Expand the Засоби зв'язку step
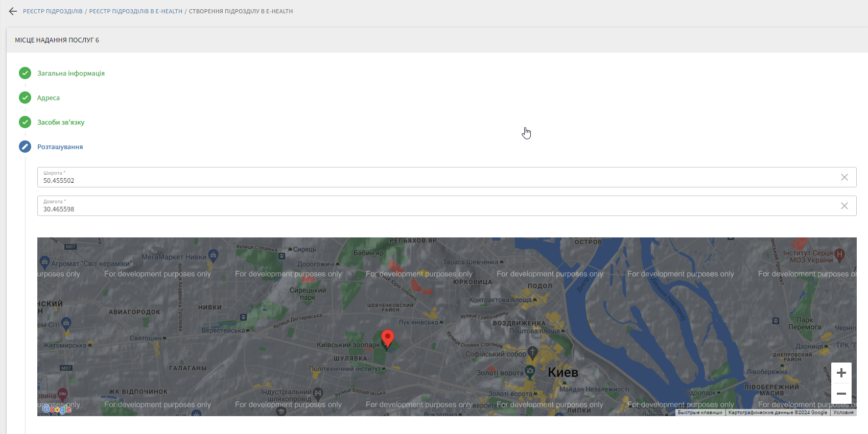The image size is (868, 434). click(60, 122)
